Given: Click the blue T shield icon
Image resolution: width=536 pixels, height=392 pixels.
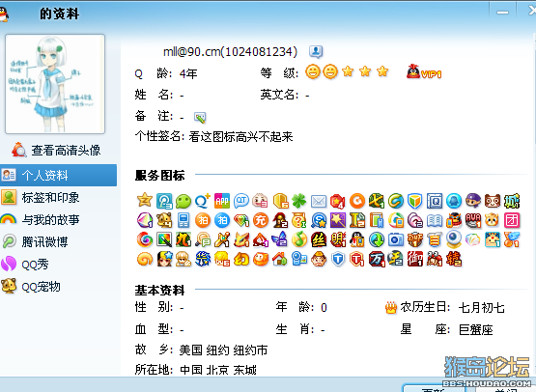Looking at the screenshot, I should point(338,259).
